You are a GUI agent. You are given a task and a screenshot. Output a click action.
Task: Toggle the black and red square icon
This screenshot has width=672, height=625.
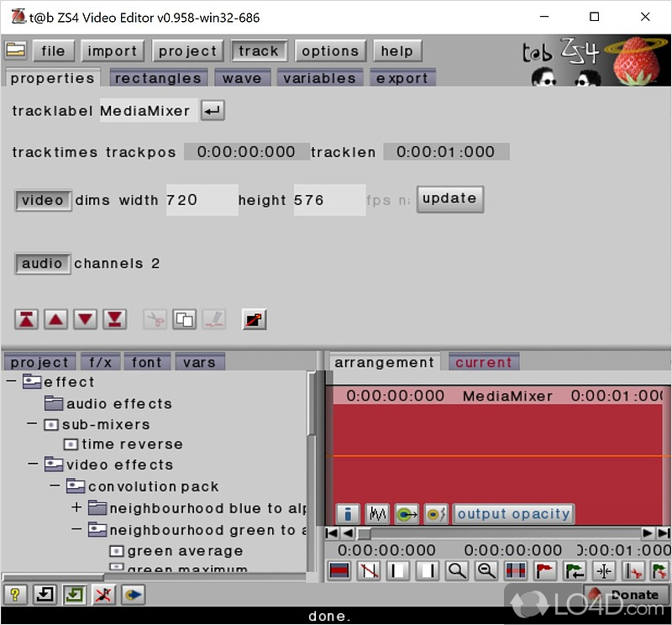click(254, 319)
